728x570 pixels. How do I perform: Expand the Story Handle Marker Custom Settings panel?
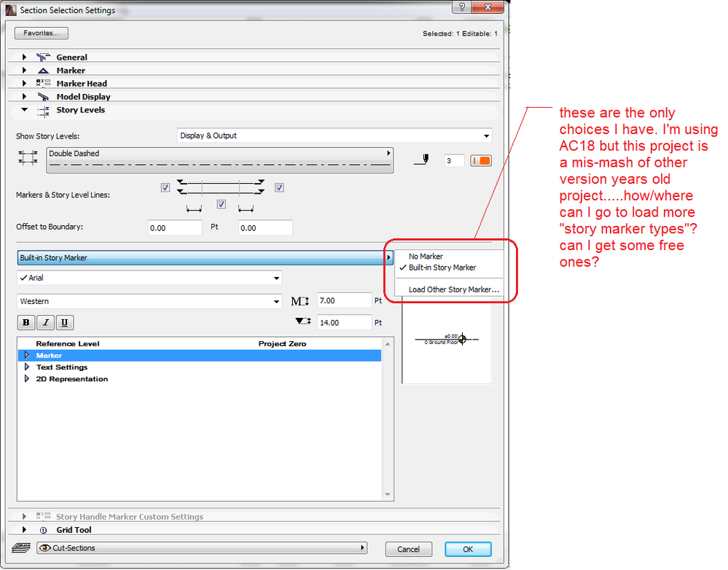tap(25, 516)
